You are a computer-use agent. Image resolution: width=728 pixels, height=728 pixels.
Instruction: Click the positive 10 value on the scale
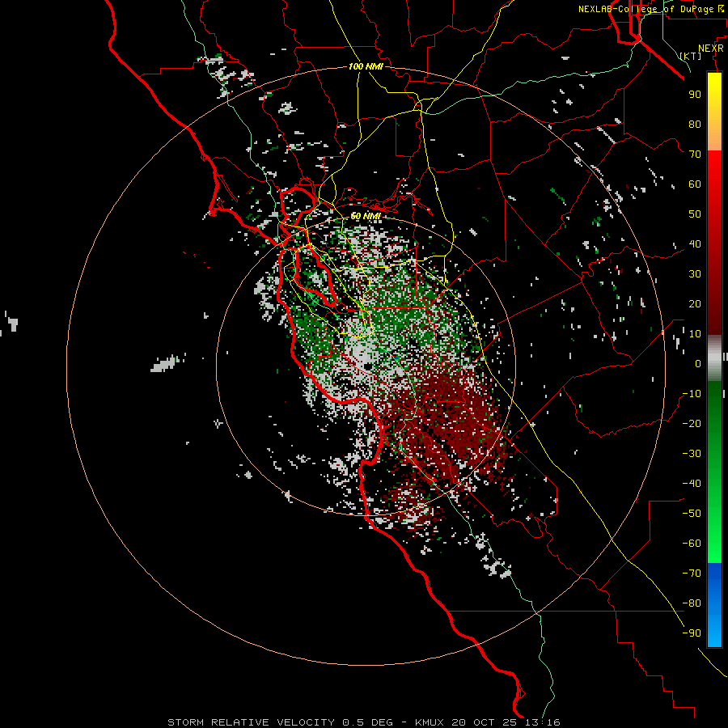pyautogui.click(x=695, y=334)
